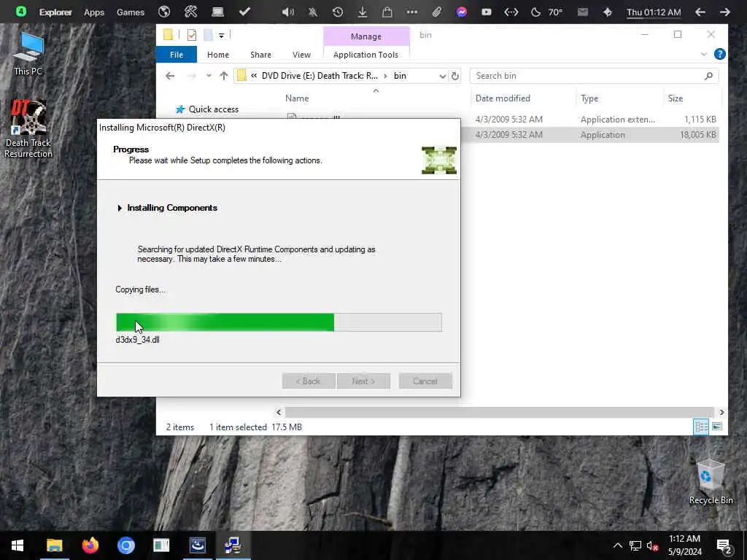Click the paperclip icon in the top bar
The image size is (747, 560).
pos(437,12)
